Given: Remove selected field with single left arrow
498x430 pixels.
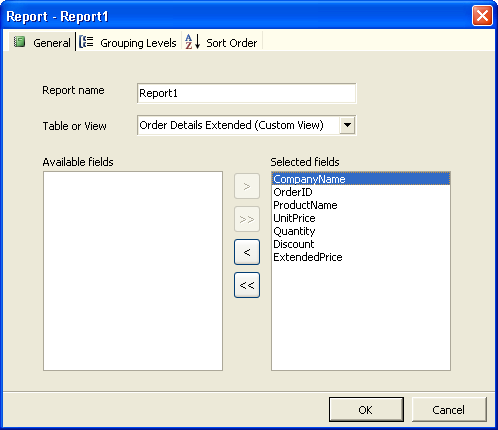Looking at the screenshot, I should click(247, 252).
